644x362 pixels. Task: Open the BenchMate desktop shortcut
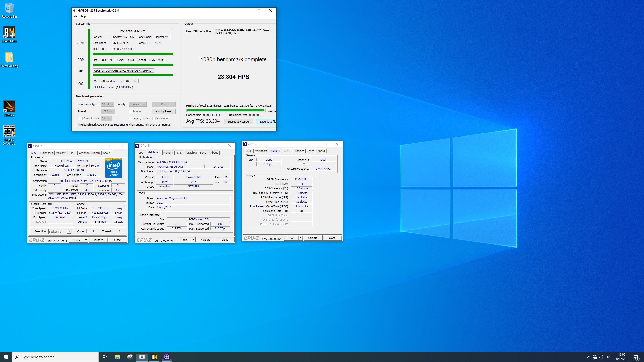9,35
